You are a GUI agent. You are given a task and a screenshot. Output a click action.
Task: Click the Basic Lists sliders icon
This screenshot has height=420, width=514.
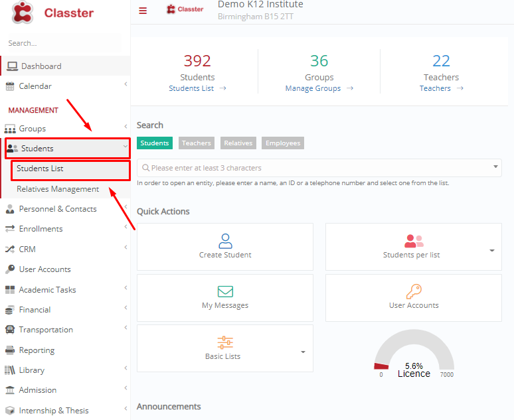(x=225, y=342)
